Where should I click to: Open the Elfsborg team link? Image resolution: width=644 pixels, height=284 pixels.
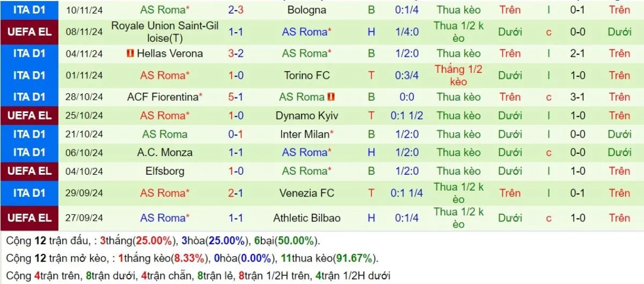pos(164,171)
